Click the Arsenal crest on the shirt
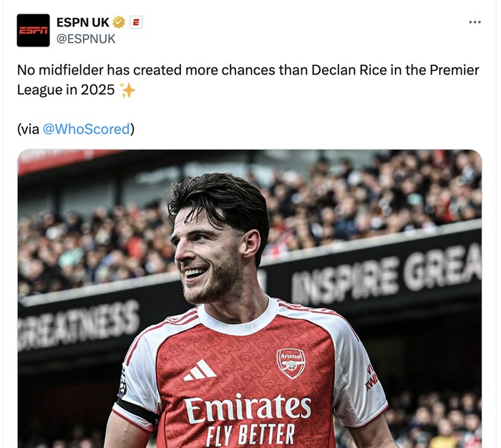Screen dimensions: 501x448 [x=291, y=363]
